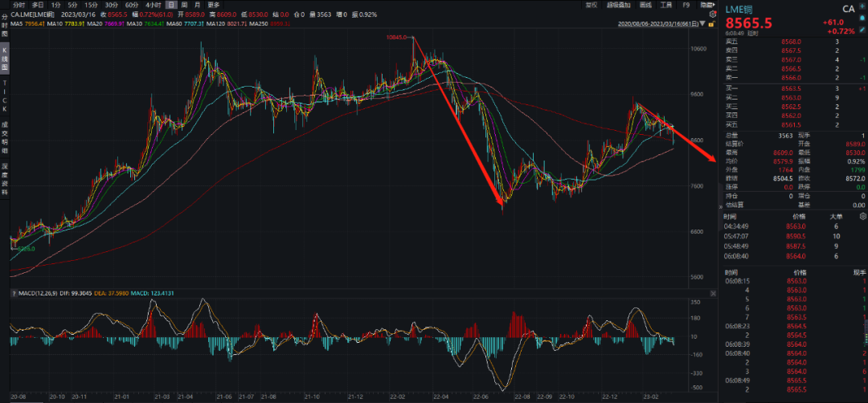Click big-order row at 04:34:49
The image size is (868, 403).
tap(794, 226)
